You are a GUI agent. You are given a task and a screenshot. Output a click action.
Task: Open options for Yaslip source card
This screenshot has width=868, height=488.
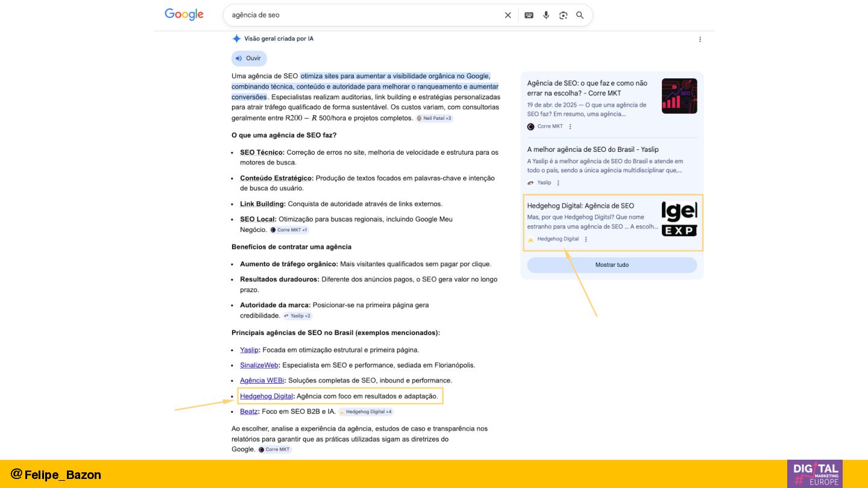tap(558, 183)
